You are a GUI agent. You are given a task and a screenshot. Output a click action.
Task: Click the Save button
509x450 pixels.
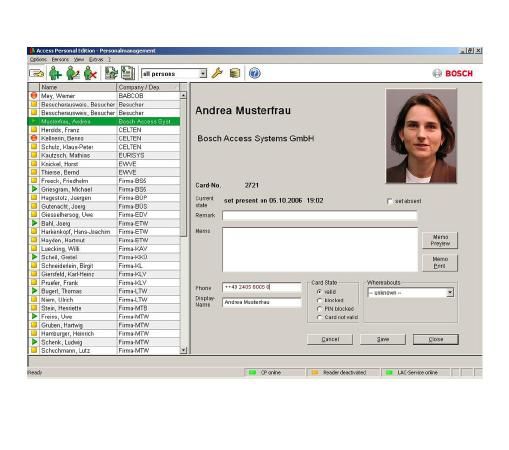tap(383, 339)
